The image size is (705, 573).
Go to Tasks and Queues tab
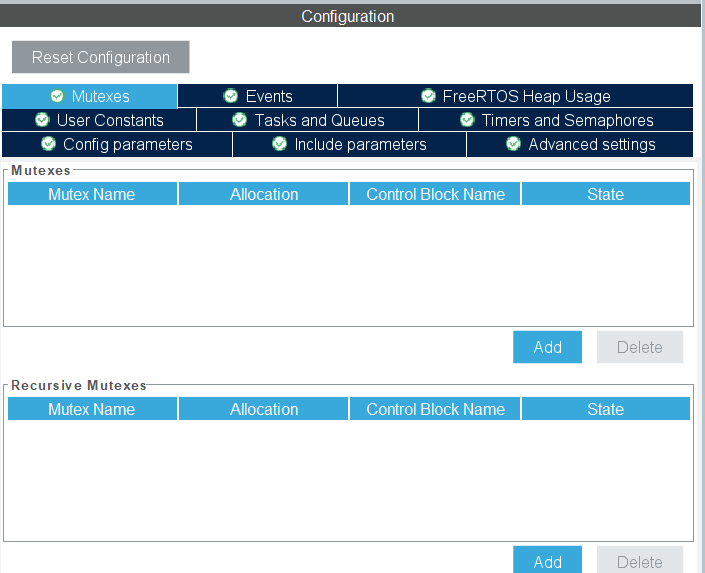[308, 120]
